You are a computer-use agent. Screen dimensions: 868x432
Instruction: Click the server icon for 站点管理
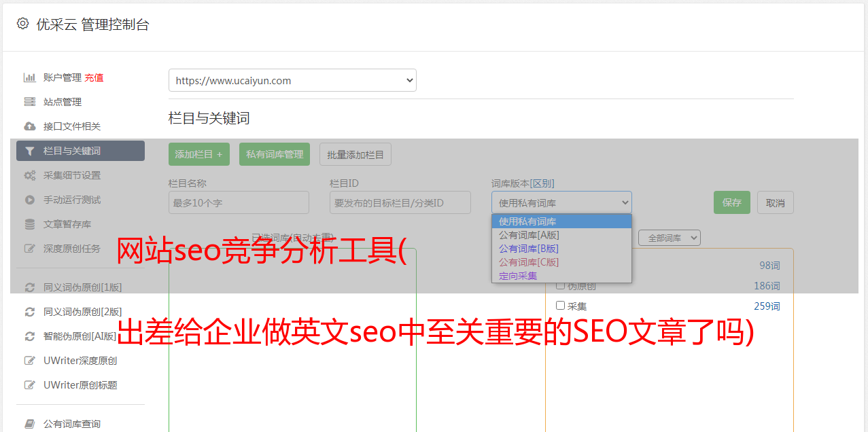(x=29, y=102)
